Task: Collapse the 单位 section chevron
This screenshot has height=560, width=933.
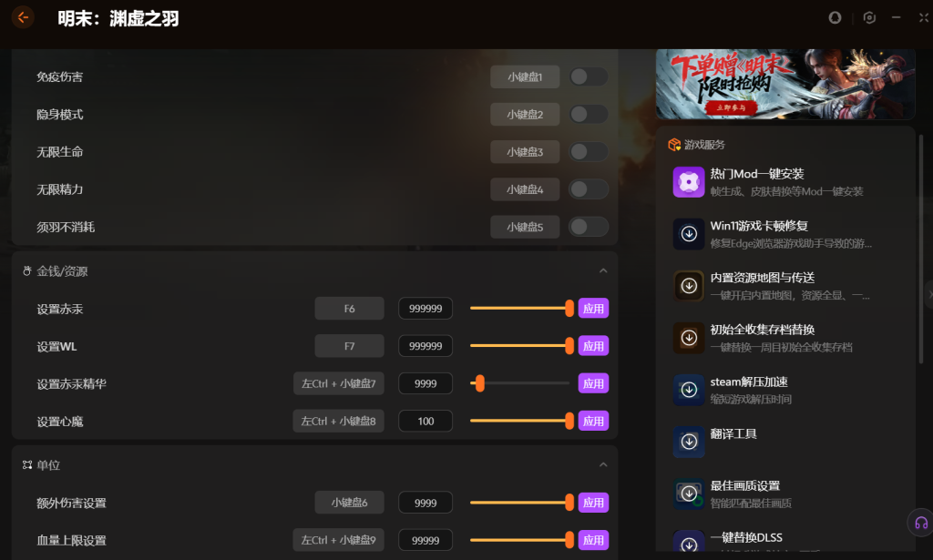Action: pos(603,465)
